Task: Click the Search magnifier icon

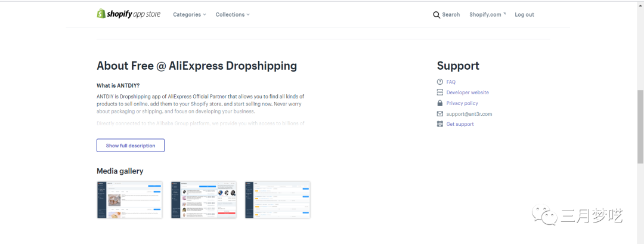Action: [x=436, y=15]
